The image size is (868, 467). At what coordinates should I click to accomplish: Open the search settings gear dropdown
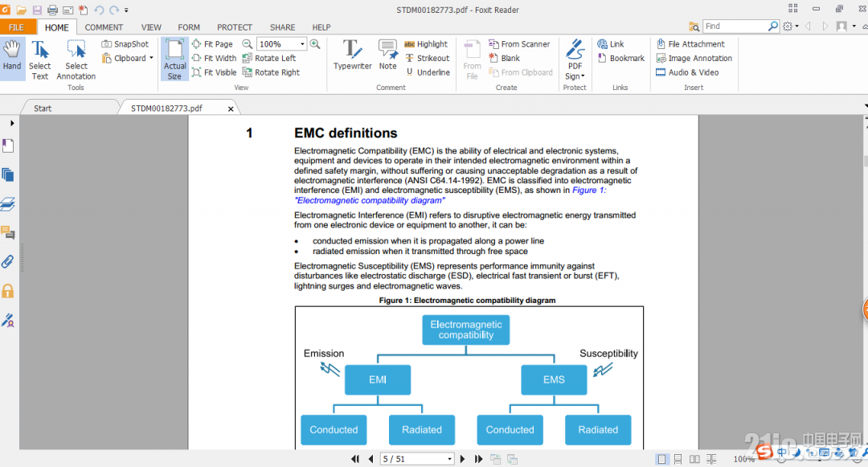pos(791,26)
